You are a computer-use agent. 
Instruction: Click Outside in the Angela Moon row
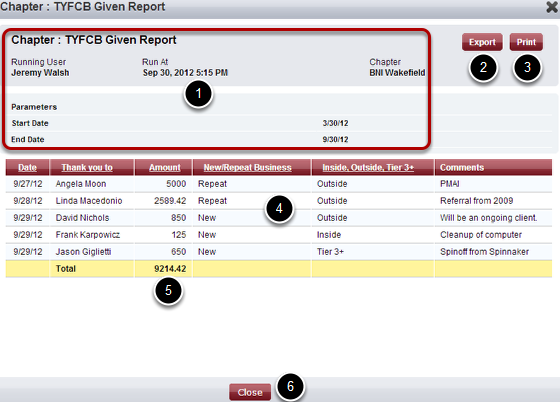[332, 184]
